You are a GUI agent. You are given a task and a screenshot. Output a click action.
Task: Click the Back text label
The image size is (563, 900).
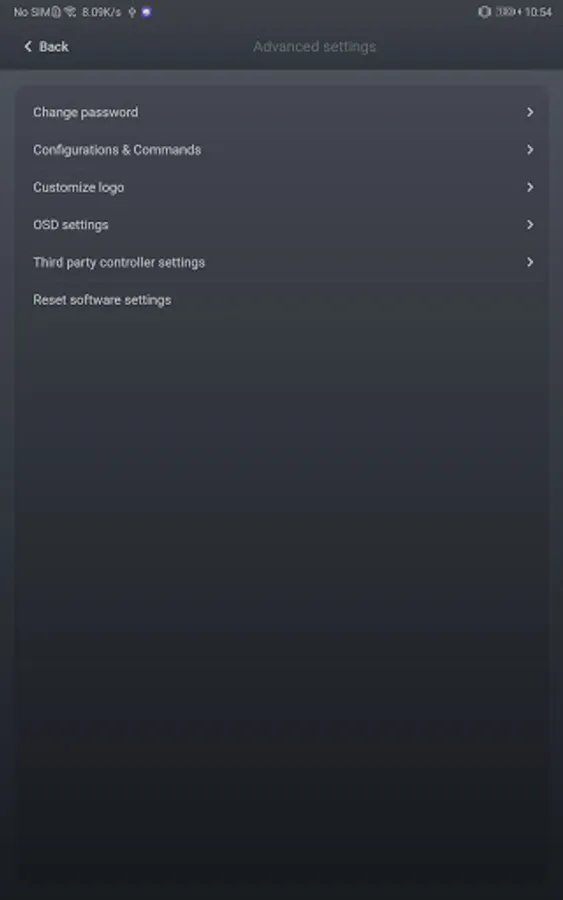(54, 46)
